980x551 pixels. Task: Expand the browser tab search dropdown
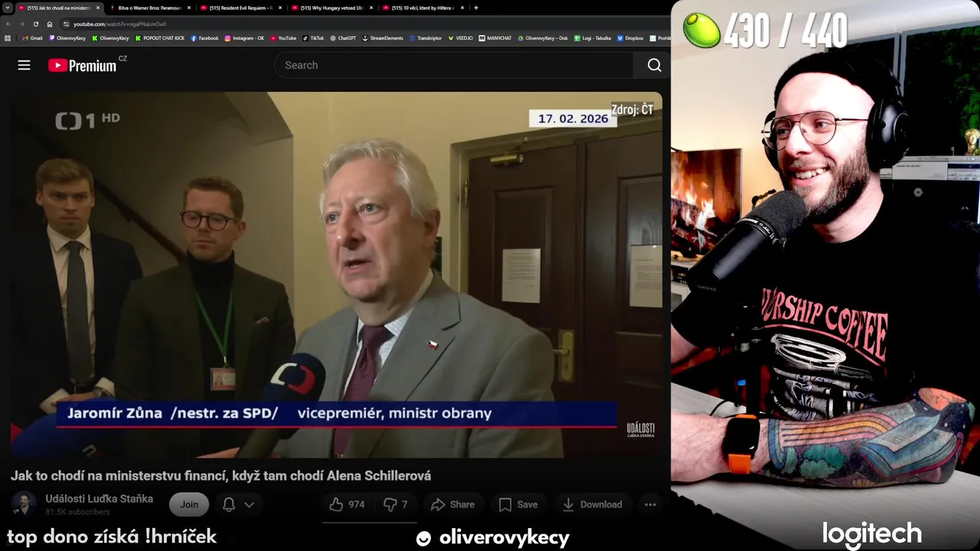(x=8, y=8)
